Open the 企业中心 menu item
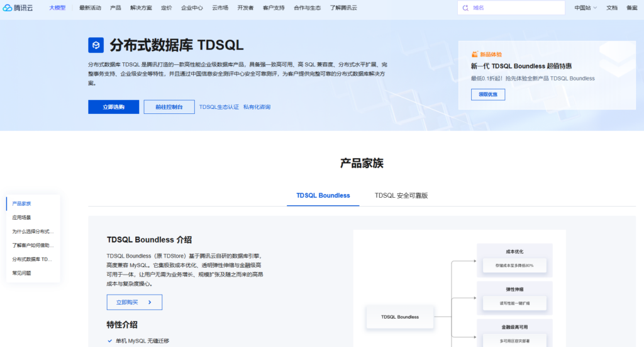Image resolution: width=644 pixels, height=347 pixels. tap(192, 8)
